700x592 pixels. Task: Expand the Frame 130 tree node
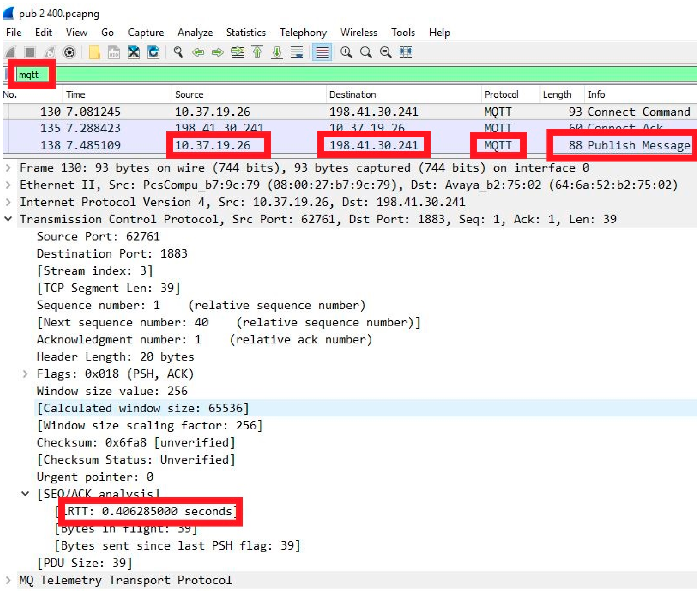8,168
